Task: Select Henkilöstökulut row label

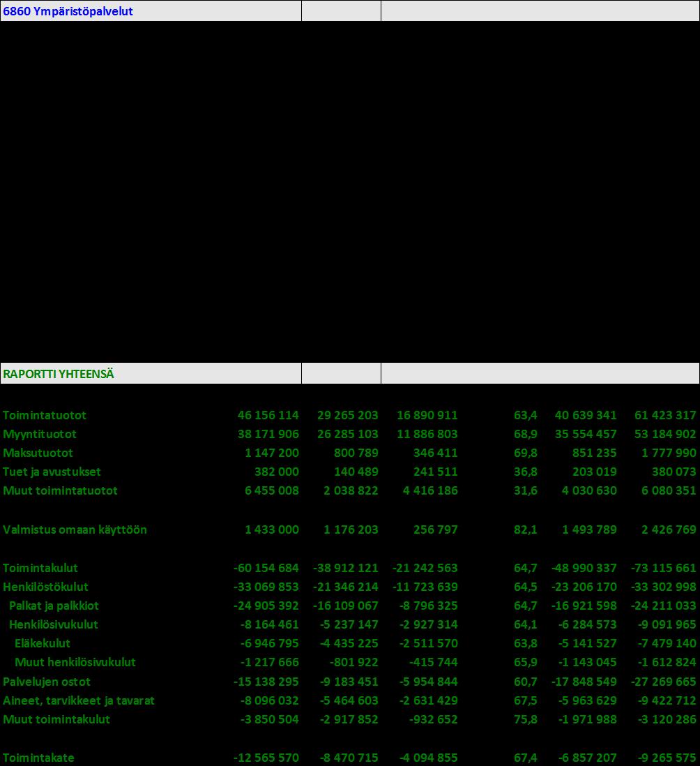Action: pyautogui.click(x=45, y=587)
